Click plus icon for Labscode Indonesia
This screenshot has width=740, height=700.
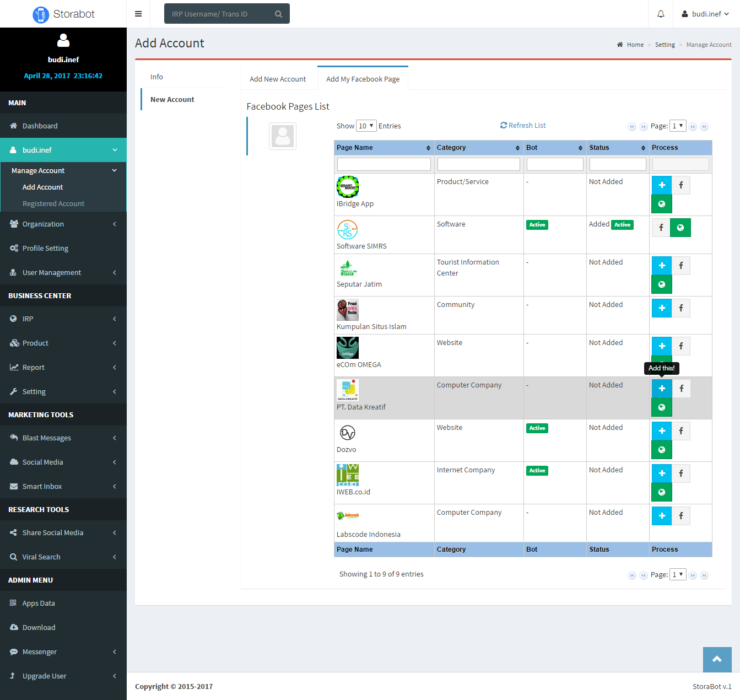pyautogui.click(x=661, y=516)
